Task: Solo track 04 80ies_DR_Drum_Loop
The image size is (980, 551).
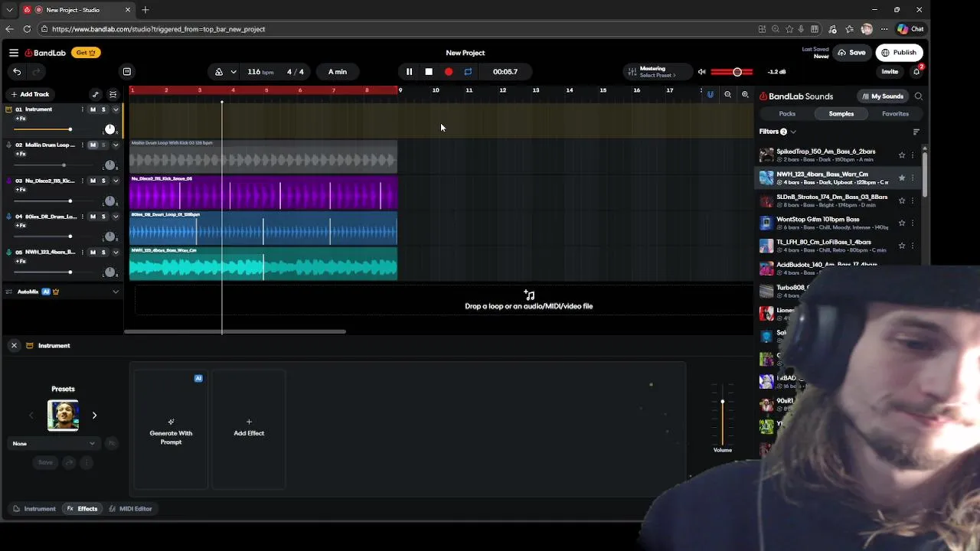Action: (103, 217)
